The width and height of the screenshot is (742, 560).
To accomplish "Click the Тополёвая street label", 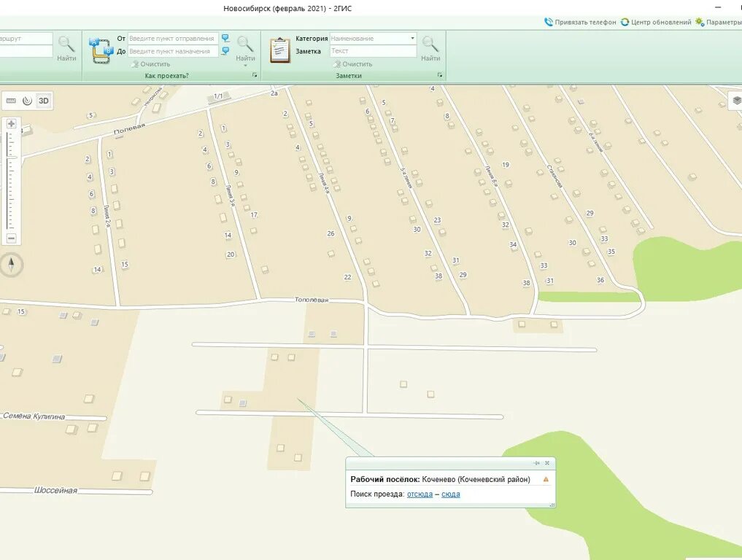I will coord(312,300).
